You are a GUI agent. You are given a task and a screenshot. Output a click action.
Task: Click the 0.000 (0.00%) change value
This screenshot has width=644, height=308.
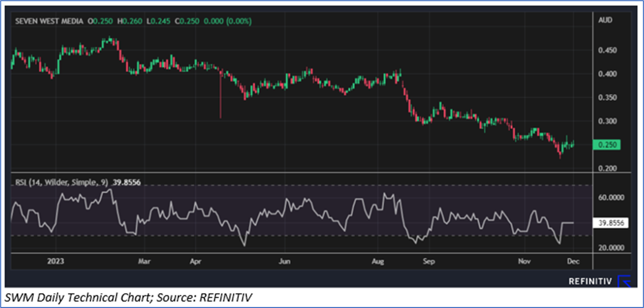[x=228, y=21]
